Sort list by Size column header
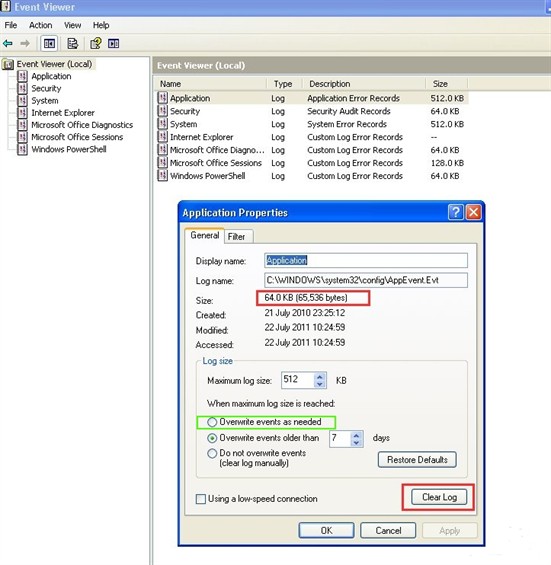 point(447,84)
